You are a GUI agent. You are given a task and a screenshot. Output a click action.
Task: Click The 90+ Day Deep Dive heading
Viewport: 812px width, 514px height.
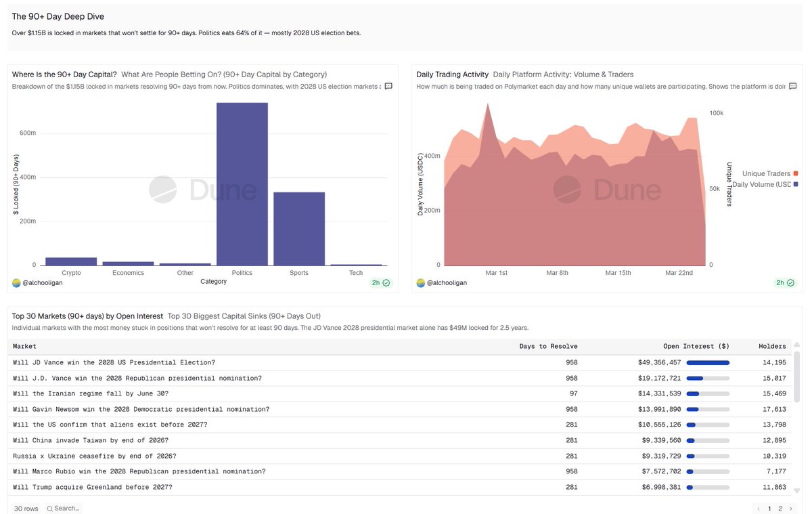58,16
